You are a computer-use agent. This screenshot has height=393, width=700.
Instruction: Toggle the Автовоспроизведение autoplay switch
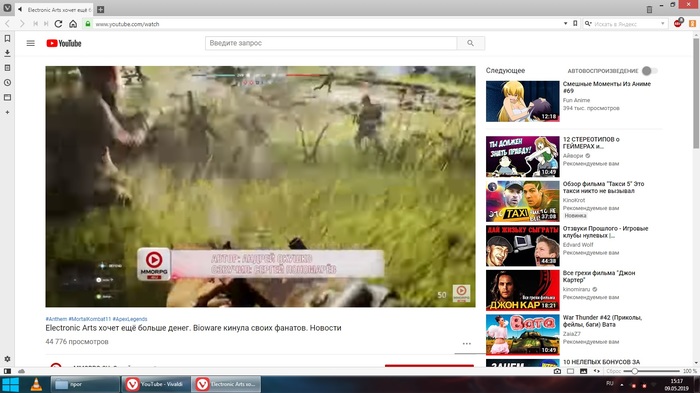[x=650, y=71]
